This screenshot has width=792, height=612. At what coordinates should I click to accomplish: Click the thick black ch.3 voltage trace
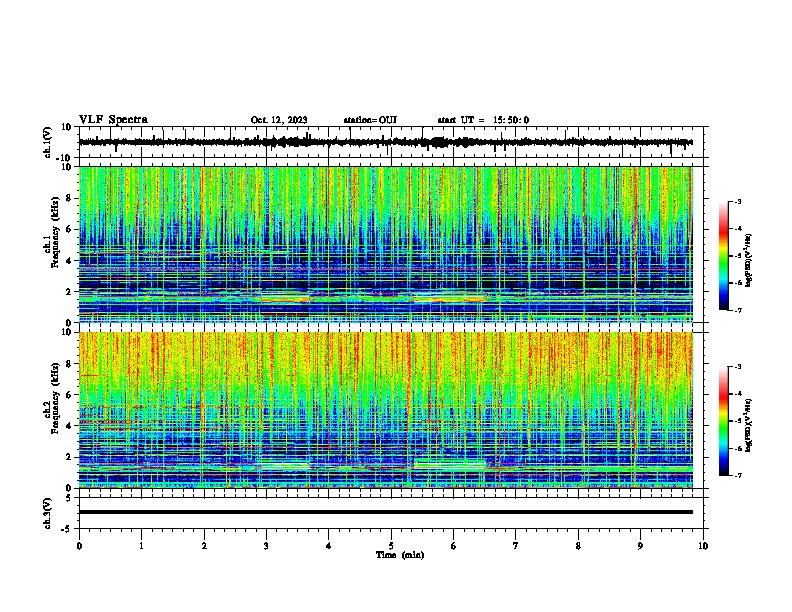(x=385, y=512)
